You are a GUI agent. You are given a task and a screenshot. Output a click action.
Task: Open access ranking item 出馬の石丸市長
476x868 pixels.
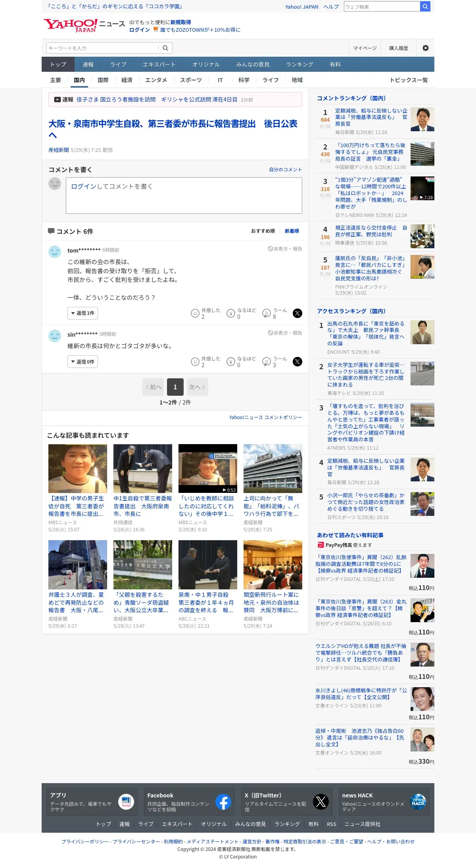click(x=366, y=333)
